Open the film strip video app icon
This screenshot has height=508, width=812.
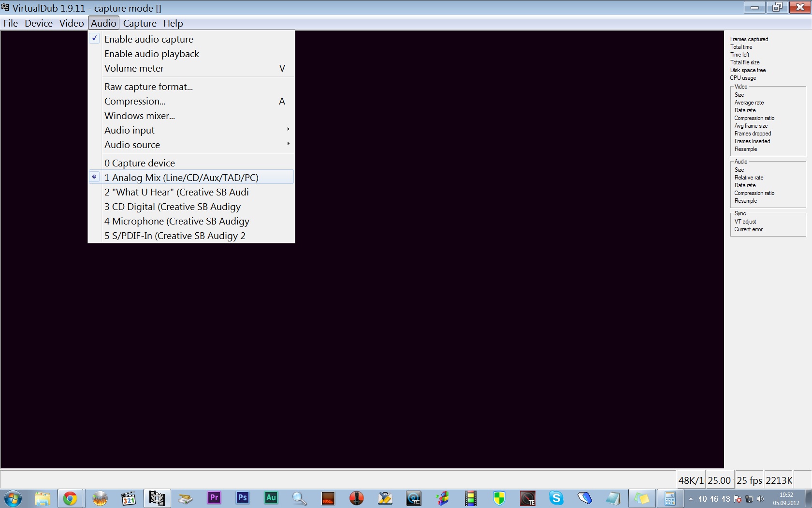coord(471,498)
